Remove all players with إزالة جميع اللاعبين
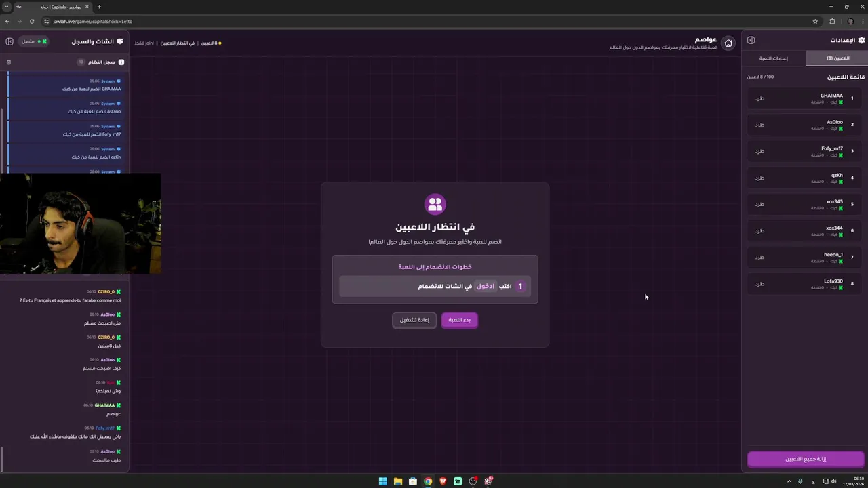The width and height of the screenshot is (868, 488). [806, 459]
